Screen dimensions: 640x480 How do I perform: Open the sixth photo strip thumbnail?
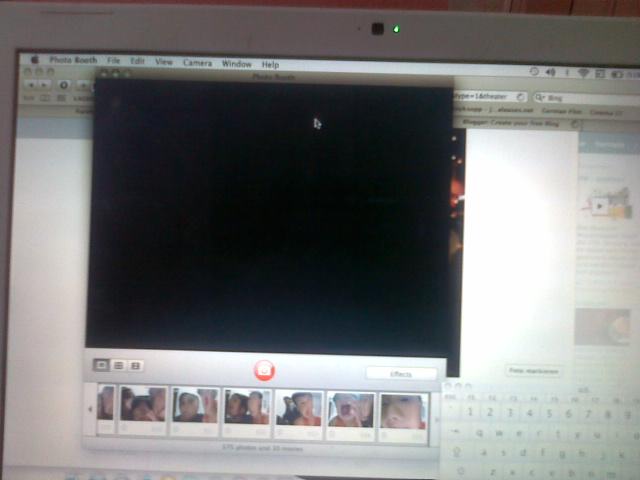point(351,416)
